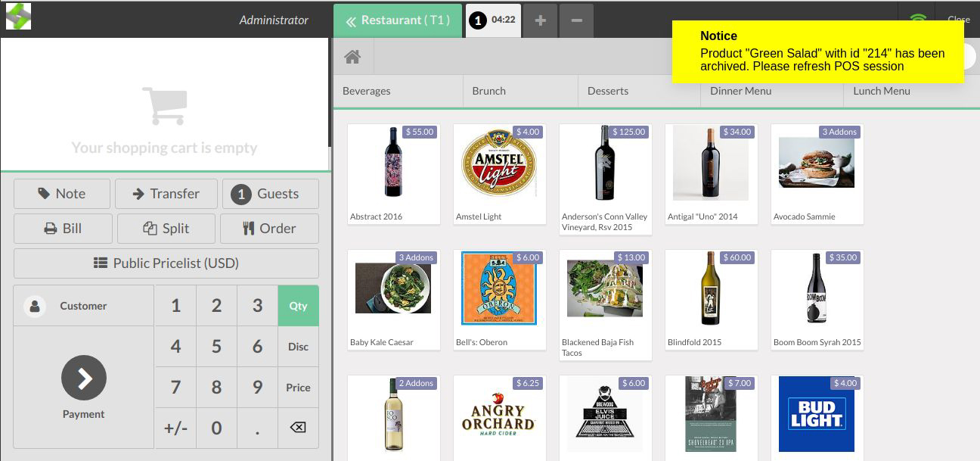980x461 pixels.
Task: Click numpad key 7
Action: [175, 388]
